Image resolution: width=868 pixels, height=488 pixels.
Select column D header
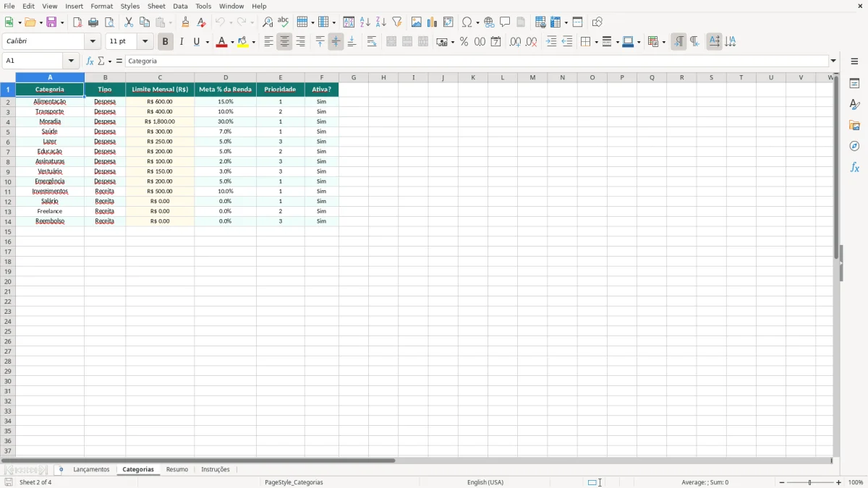tap(225, 77)
